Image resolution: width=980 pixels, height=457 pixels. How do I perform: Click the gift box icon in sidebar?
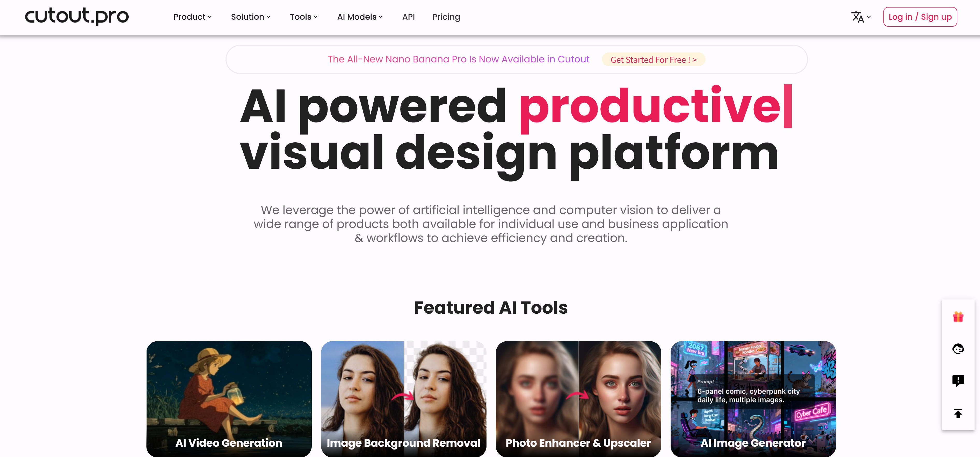[x=957, y=317]
